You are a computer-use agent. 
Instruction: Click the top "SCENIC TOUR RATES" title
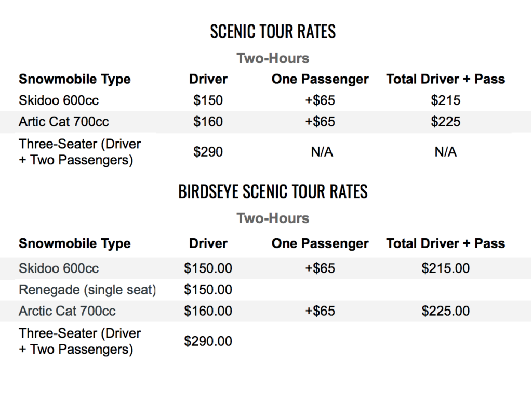(273, 32)
